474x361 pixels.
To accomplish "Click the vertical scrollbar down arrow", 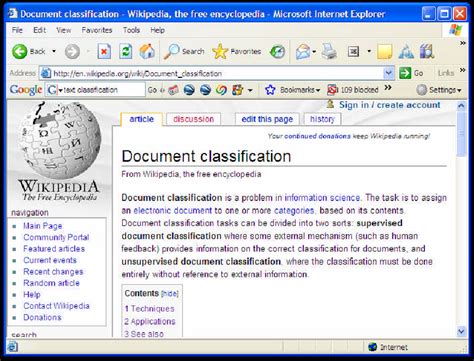I will coord(461,331).
